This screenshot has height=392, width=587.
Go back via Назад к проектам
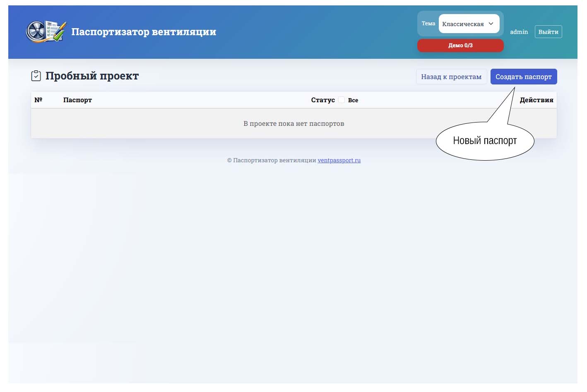click(x=451, y=77)
